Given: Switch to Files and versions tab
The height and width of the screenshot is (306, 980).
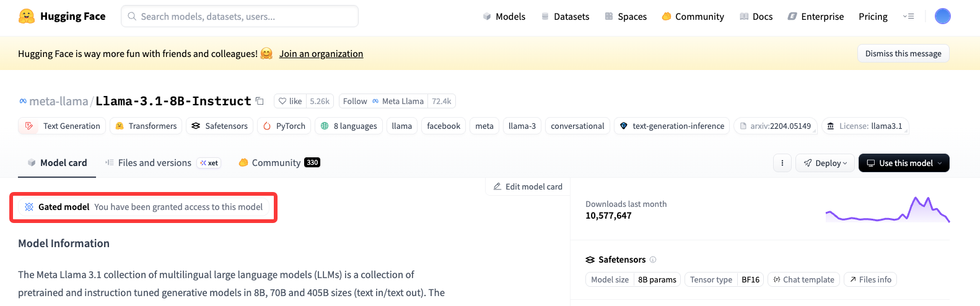Looking at the screenshot, I should click(154, 163).
